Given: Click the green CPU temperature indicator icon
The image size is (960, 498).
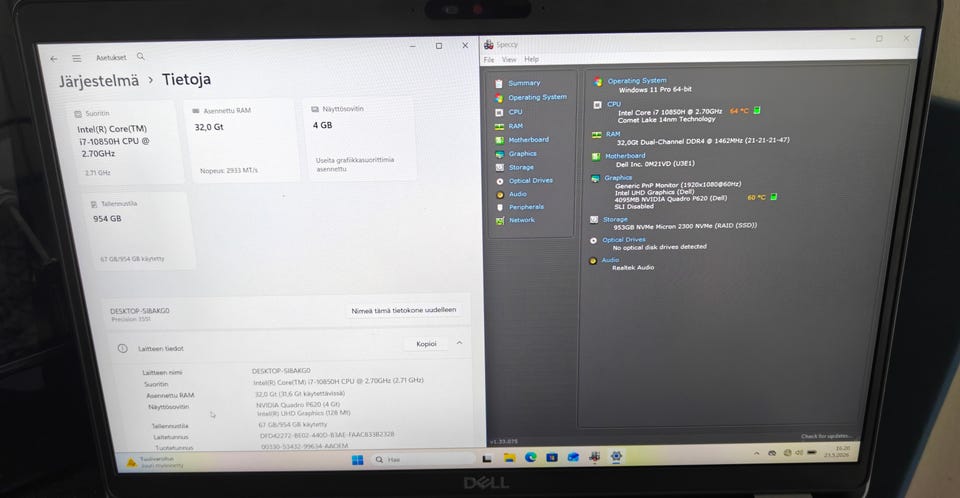Looking at the screenshot, I should (x=757, y=110).
